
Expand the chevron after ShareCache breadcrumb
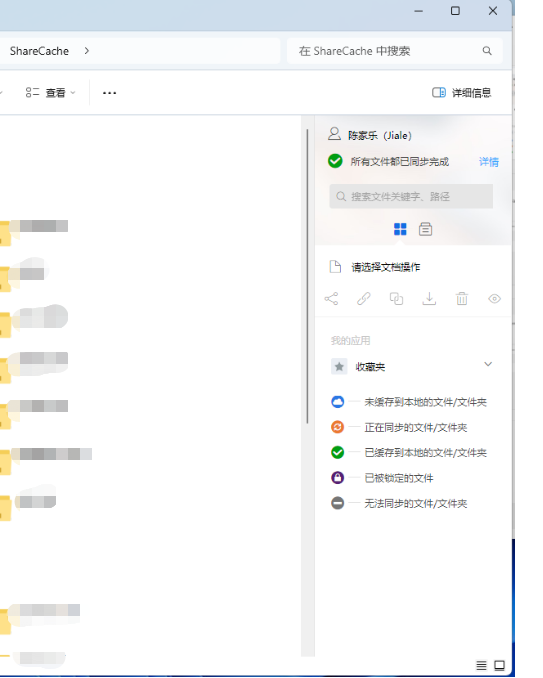pos(87,51)
